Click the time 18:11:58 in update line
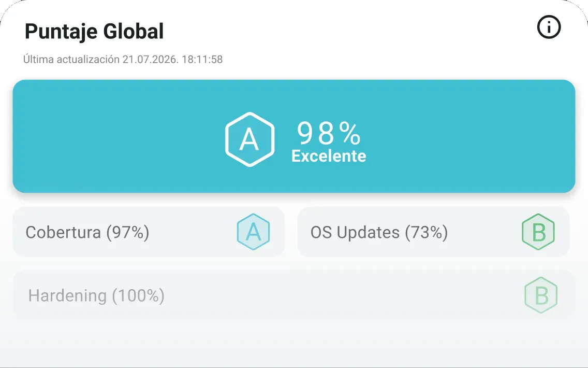 point(202,59)
